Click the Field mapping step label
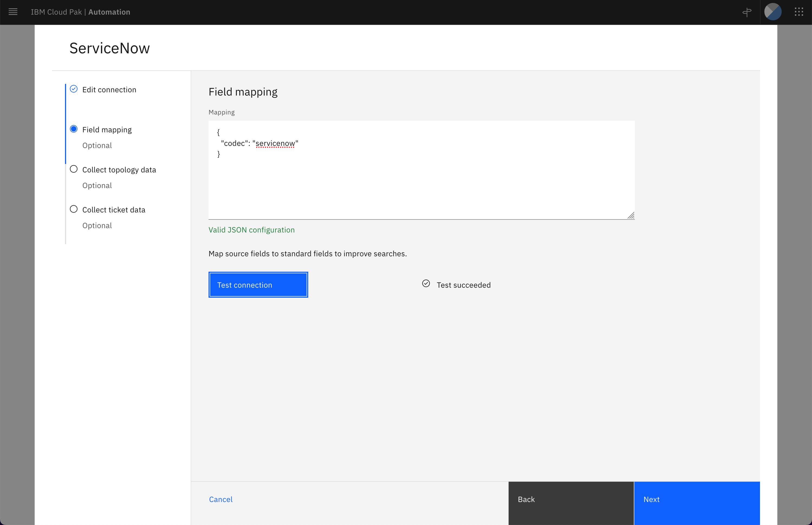812x525 pixels. (107, 130)
